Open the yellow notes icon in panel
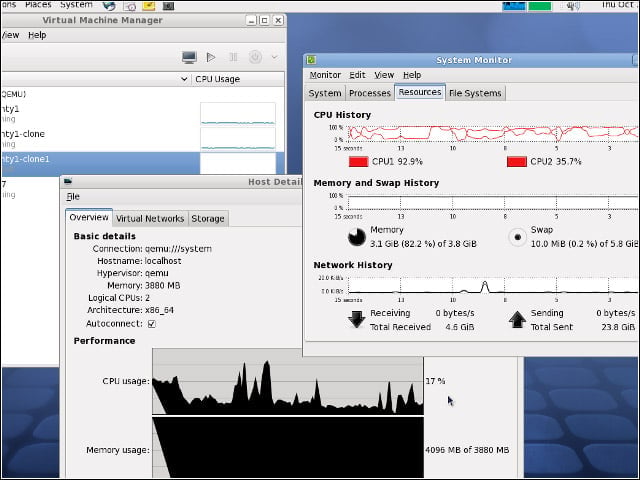 pyautogui.click(x=149, y=6)
